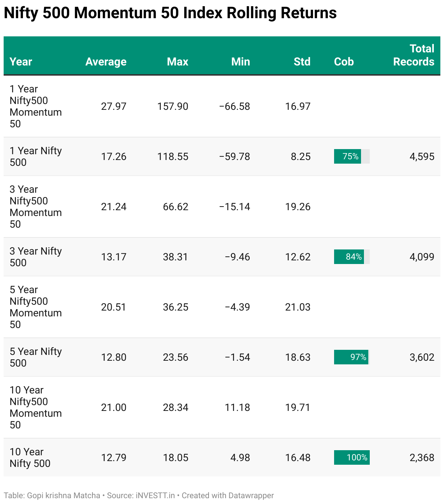Open the Created with Datawrapper link
Image resolution: width=444 pixels, height=504 pixels.
point(227,496)
